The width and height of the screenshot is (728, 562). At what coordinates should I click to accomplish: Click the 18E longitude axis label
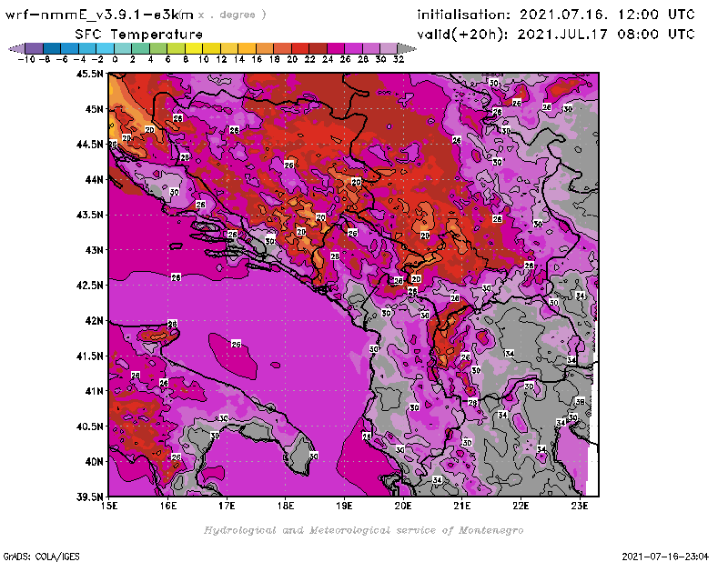coord(286,506)
